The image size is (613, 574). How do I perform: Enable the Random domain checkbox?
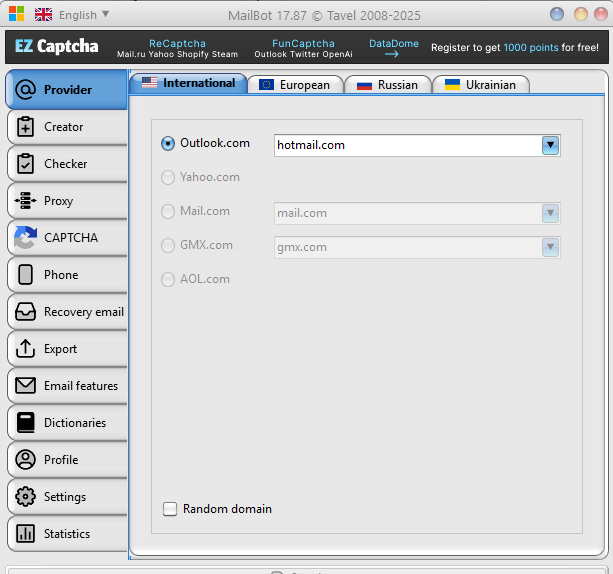pos(170,509)
